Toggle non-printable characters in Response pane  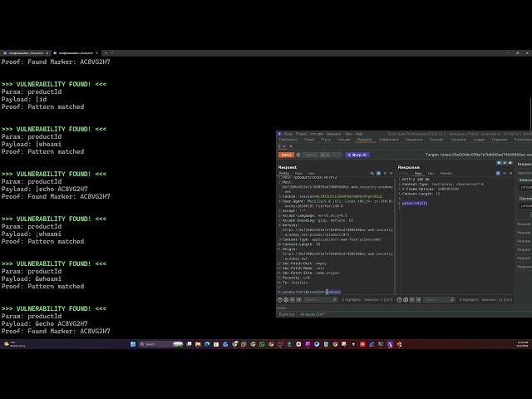(505, 174)
